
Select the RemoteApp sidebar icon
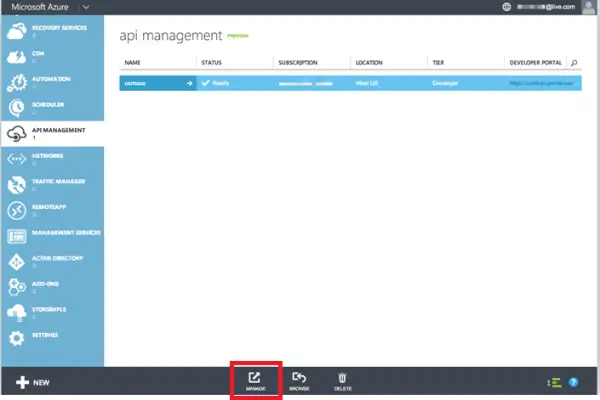[16, 210]
